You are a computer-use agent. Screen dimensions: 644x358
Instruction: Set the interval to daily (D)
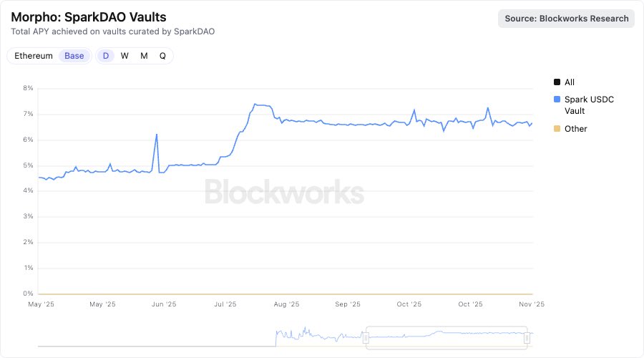[x=106, y=56]
